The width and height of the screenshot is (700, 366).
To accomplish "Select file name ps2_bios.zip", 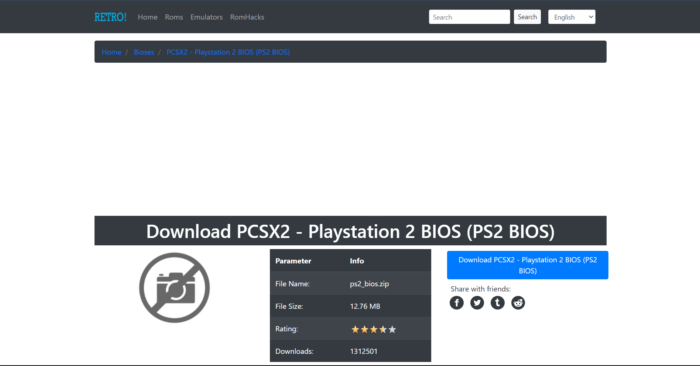I will coord(369,283).
